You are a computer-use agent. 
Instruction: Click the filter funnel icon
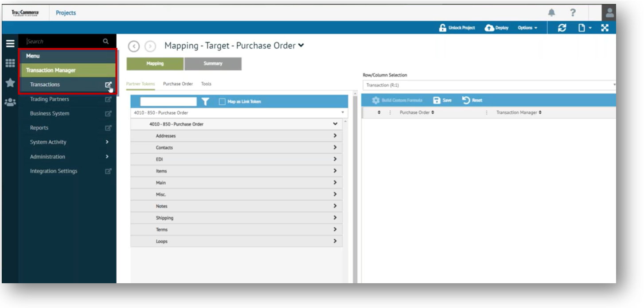pyautogui.click(x=205, y=102)
